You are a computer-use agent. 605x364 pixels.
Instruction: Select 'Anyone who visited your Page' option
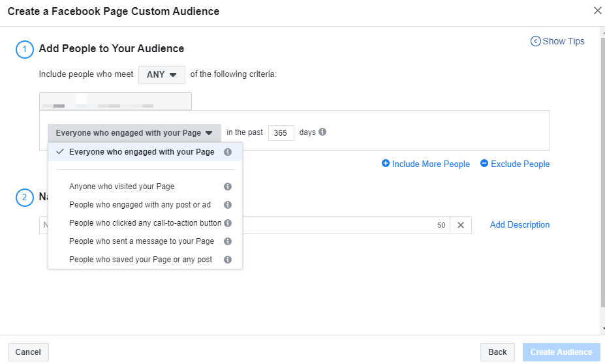pos(122,187)
